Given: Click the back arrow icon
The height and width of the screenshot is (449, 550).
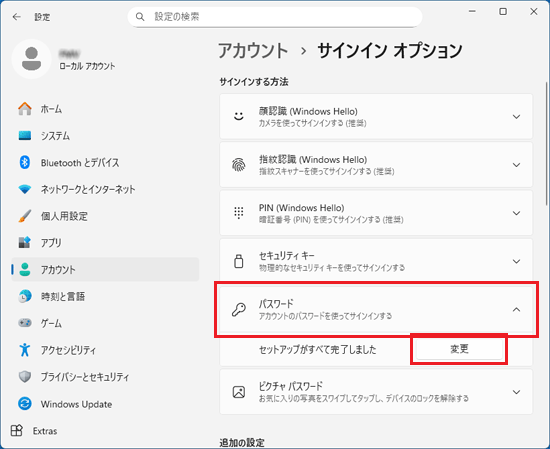Looking at the screenshot, I should (x=16, y=17).
